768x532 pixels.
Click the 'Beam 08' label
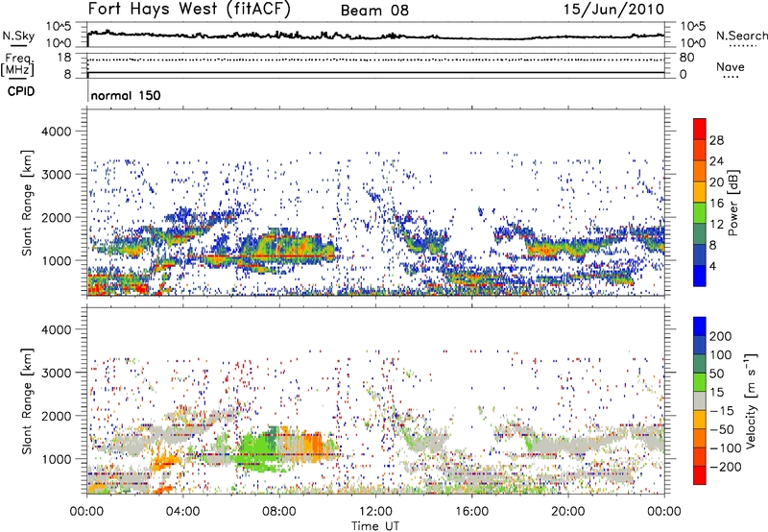point(374,11)
